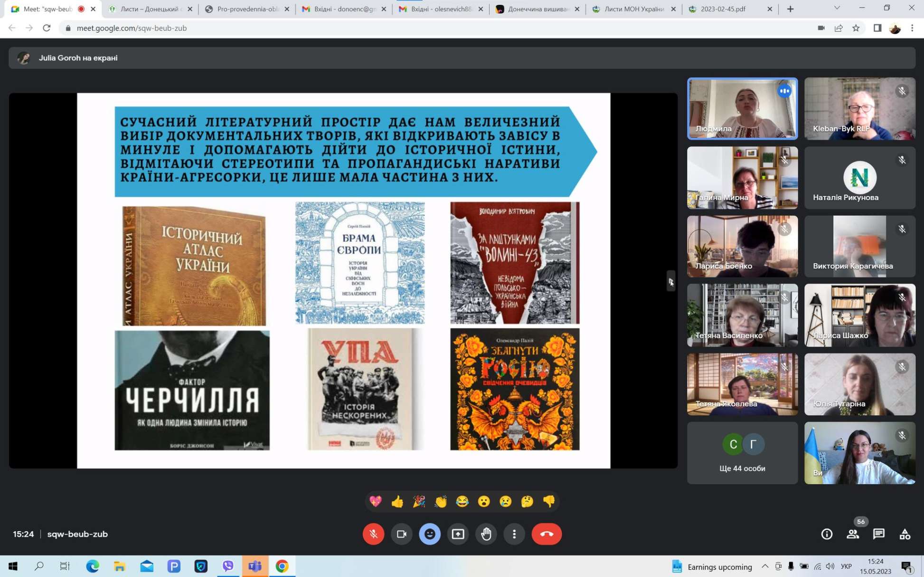The image size is (924, 577).
Task: Open Chrome's three-dot menu
Action: click(x=912, y=28)
